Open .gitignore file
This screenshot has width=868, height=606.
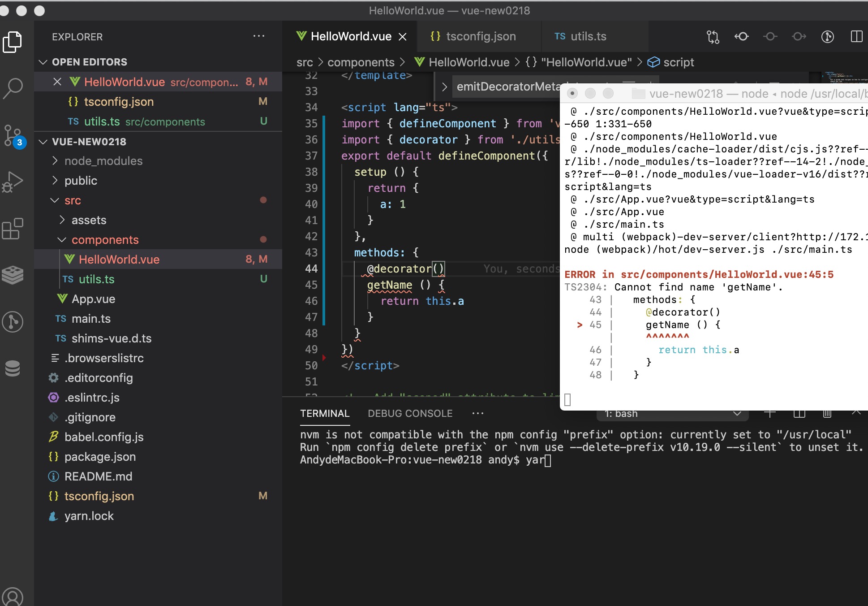[x=158, y=417]
